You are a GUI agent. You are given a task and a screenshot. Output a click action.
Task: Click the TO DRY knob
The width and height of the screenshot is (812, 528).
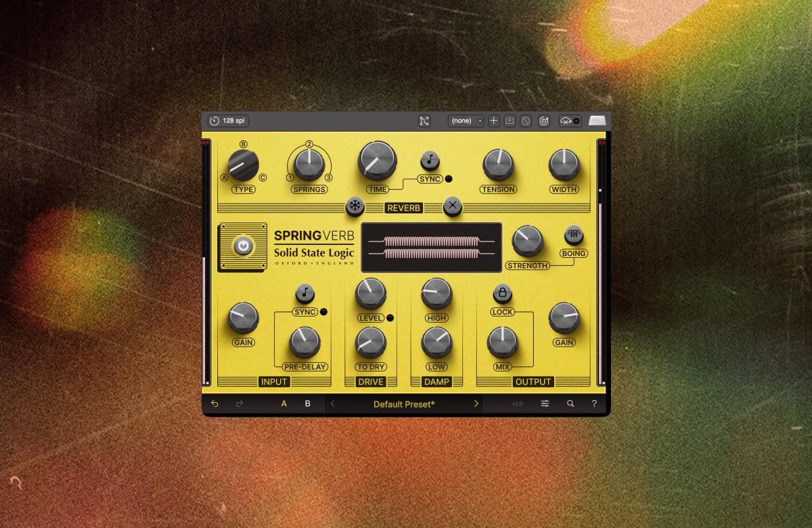point(371,343)
